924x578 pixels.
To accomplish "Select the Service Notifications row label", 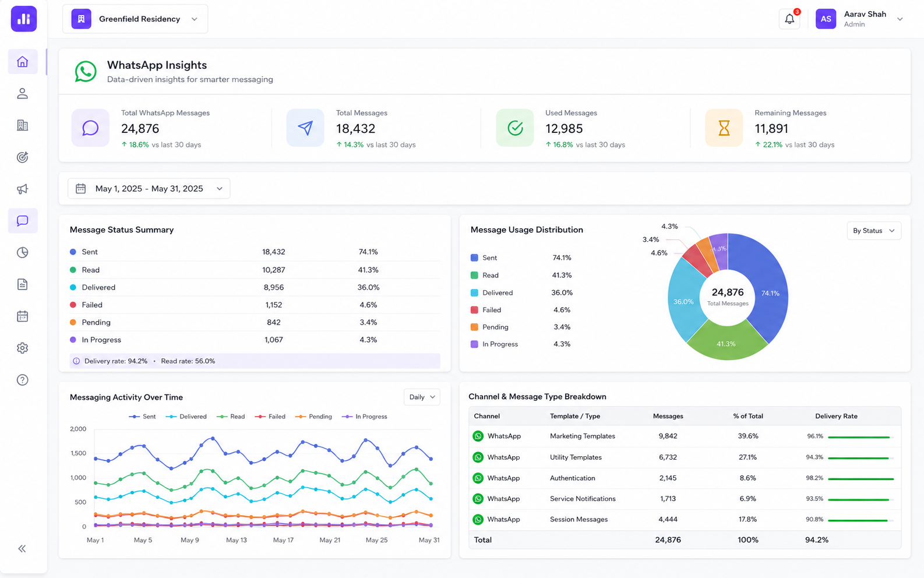I will (583, 499).
